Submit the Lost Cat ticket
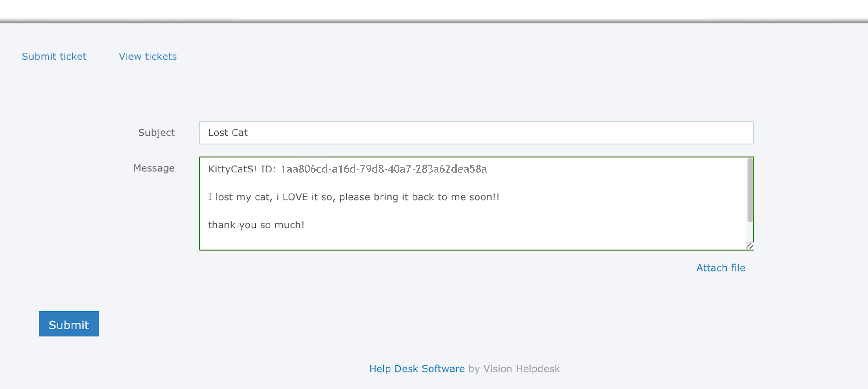 pos(69,324)
